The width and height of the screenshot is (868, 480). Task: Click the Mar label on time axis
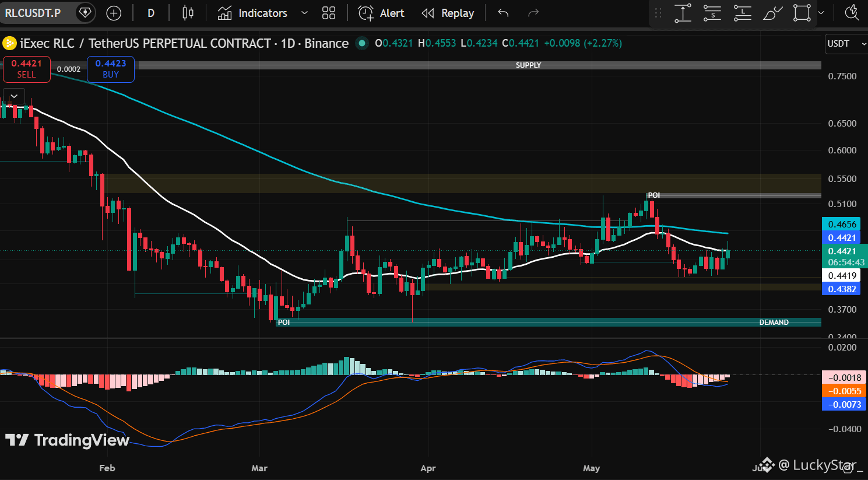(x=259, y=468)
